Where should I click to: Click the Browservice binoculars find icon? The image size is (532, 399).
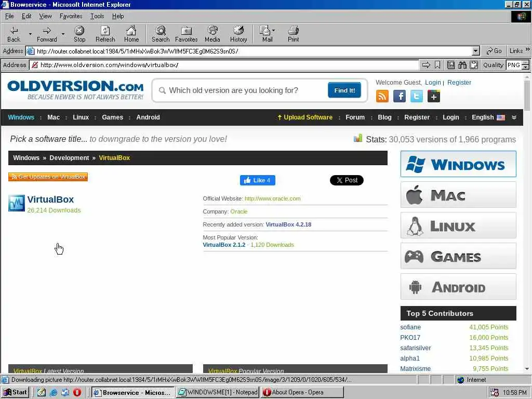click(x=462, y=65)
